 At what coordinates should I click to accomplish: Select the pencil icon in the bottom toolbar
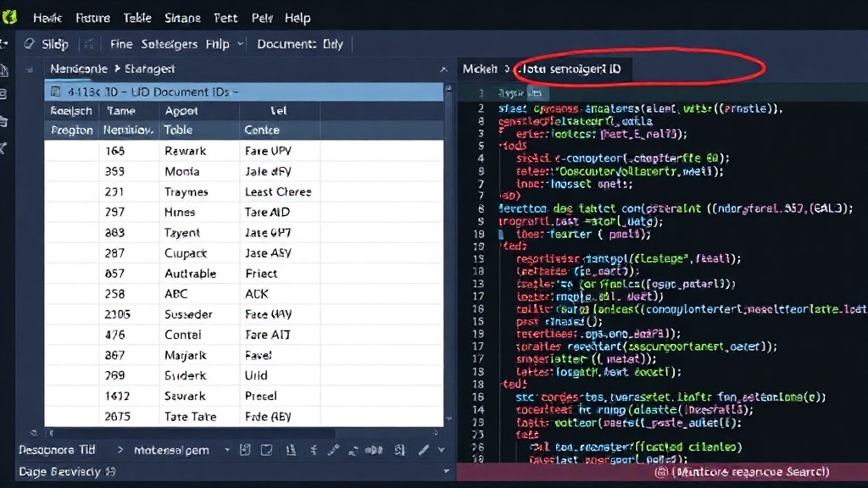[424, 451]
